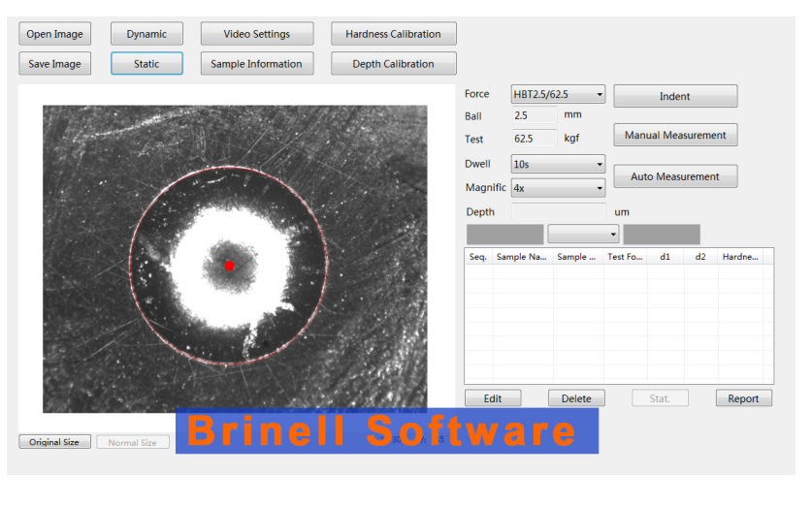This screenshot has width=812, height=506.
Task: Open Video Settings
Action: tap(257, 34)
